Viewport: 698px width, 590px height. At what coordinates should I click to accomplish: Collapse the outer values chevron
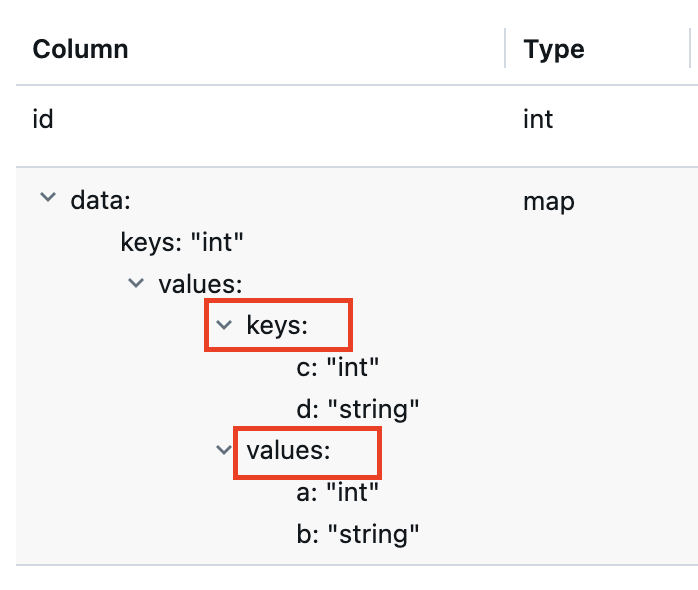[x=136, y=283]
